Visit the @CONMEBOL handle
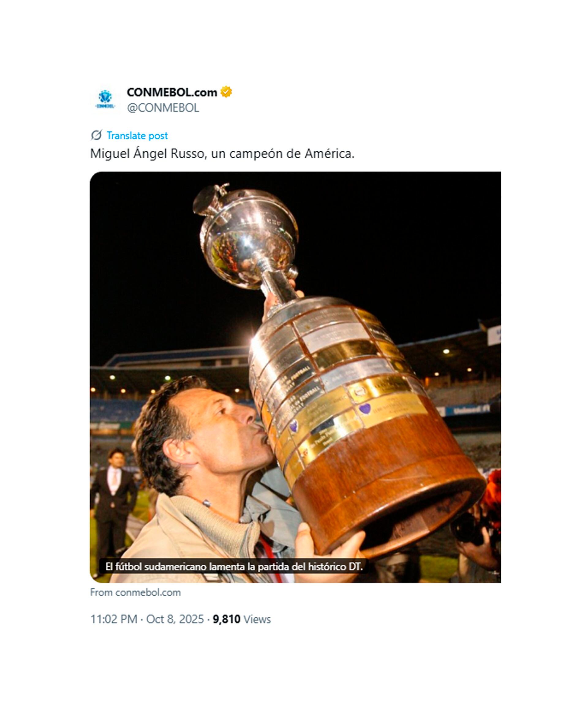 point(163,108)
